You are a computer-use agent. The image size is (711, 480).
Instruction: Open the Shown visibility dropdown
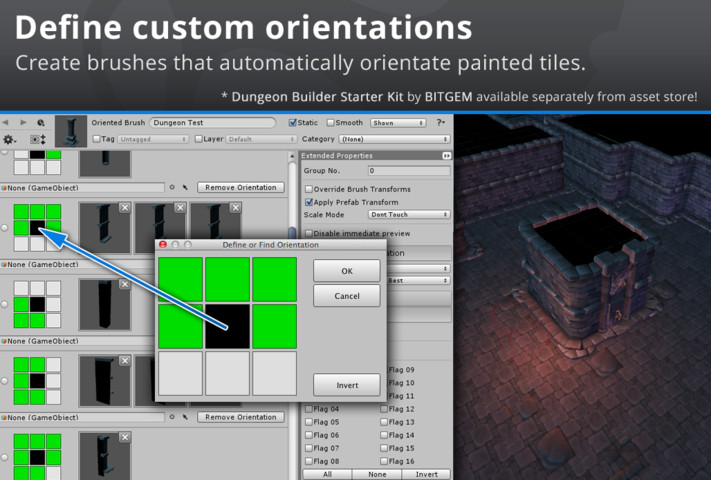(398, 123)
